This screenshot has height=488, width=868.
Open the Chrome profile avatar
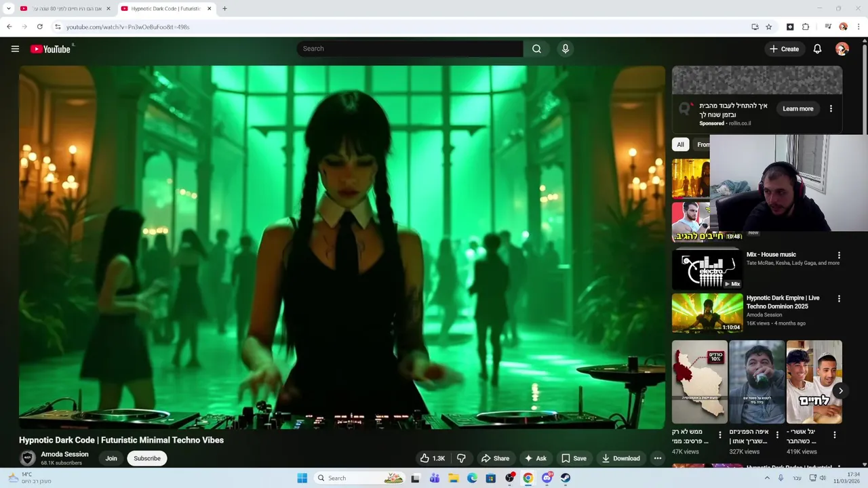(x=844, y=27)
